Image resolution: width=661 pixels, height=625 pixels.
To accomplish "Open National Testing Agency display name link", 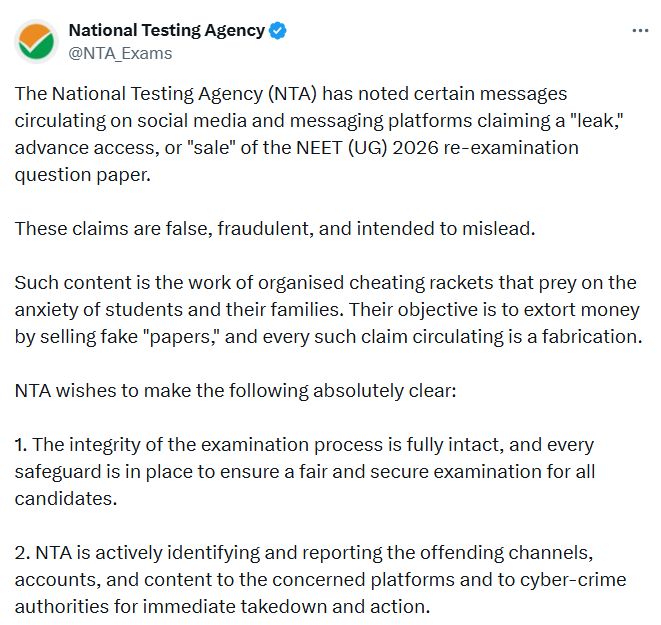I will [167, 30].
